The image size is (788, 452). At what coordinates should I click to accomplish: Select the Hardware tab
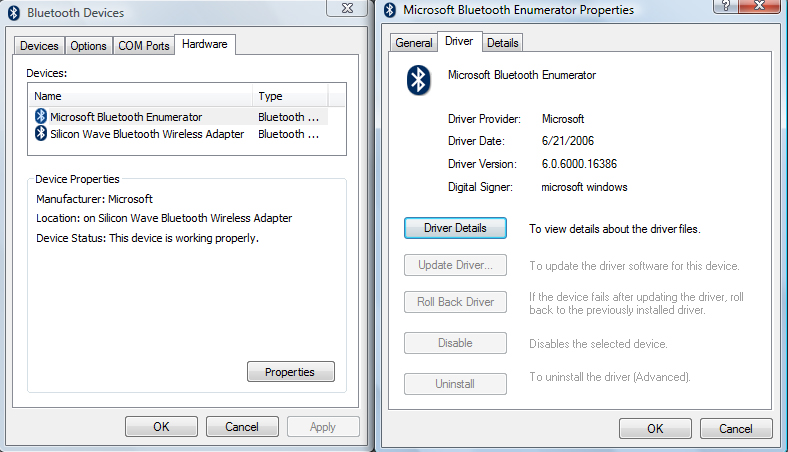point(205,44)
